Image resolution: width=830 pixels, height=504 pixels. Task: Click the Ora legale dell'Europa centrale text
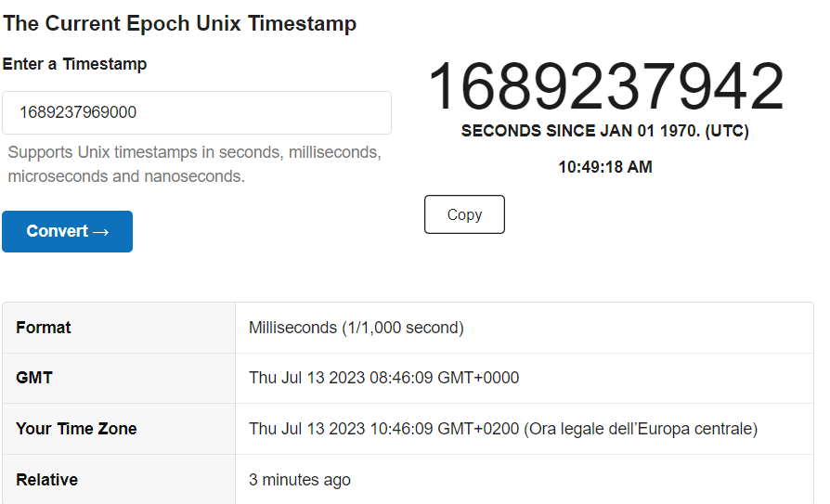click(641, 429)
